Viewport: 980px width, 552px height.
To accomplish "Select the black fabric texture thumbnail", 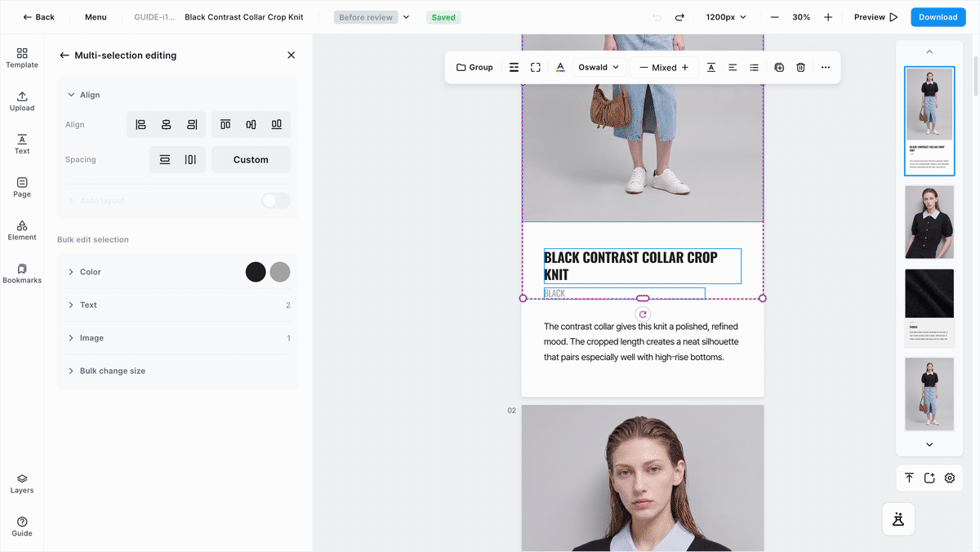I will pyautogui.click(x=929, y=308).
